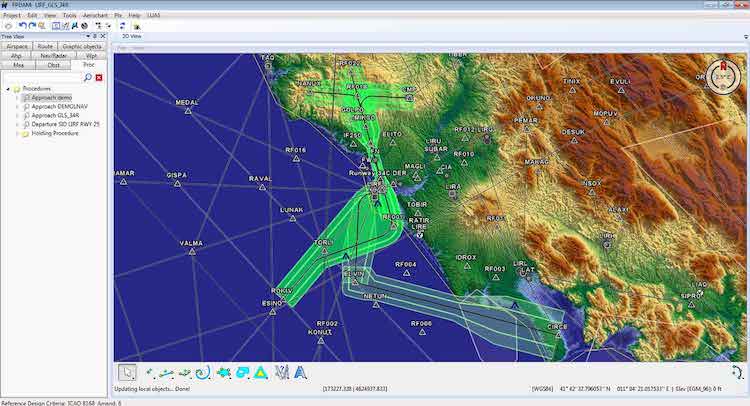Expand the Holding Procedure folder
The height and width of the screenshot is (406, 750).
pyautogui.click(x=17, y=133)
